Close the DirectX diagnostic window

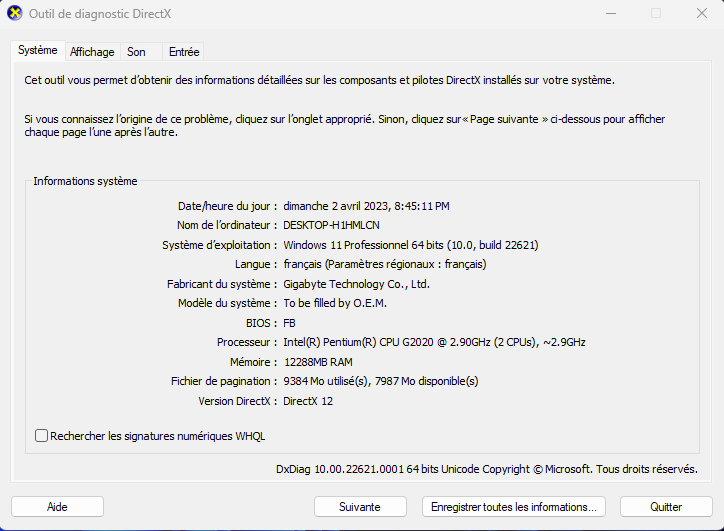point(702,13)
